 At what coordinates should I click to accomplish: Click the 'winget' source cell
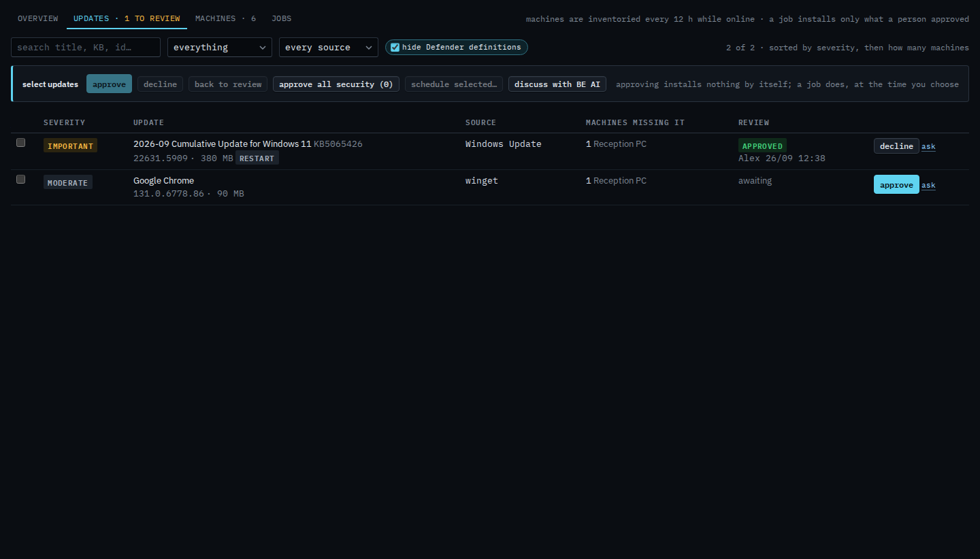tap(482, 180)
